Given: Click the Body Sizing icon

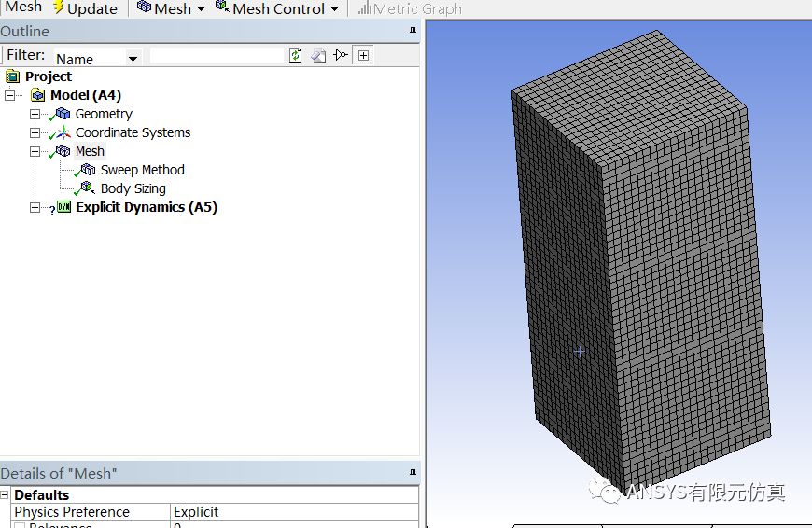Looking at the screenshot, I should [88, 188].
